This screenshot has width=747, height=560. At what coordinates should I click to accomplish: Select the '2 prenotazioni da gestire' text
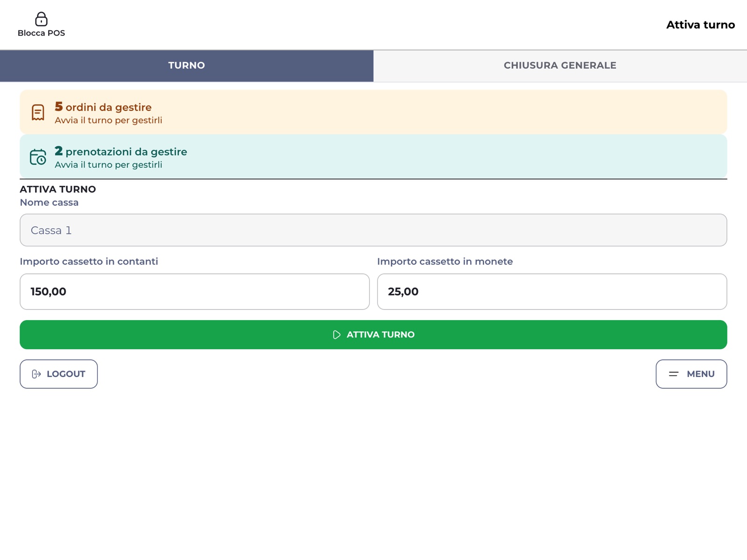tap(121, 151)
